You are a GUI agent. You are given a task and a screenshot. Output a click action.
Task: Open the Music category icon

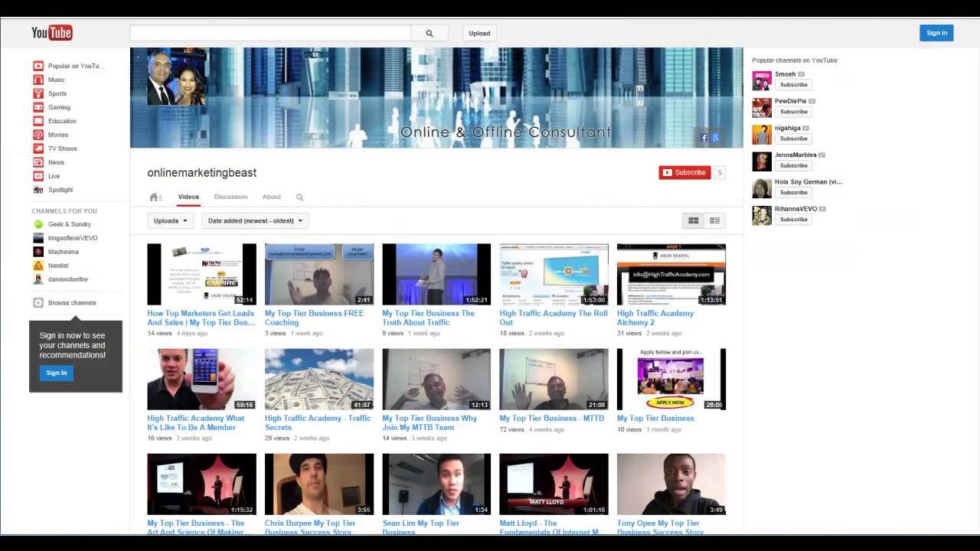pyautogui.click(x=38, y=80)
